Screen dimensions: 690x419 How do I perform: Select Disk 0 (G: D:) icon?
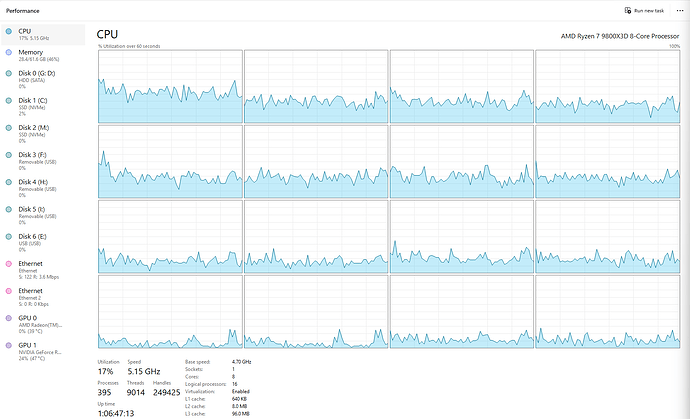point(8,74)
